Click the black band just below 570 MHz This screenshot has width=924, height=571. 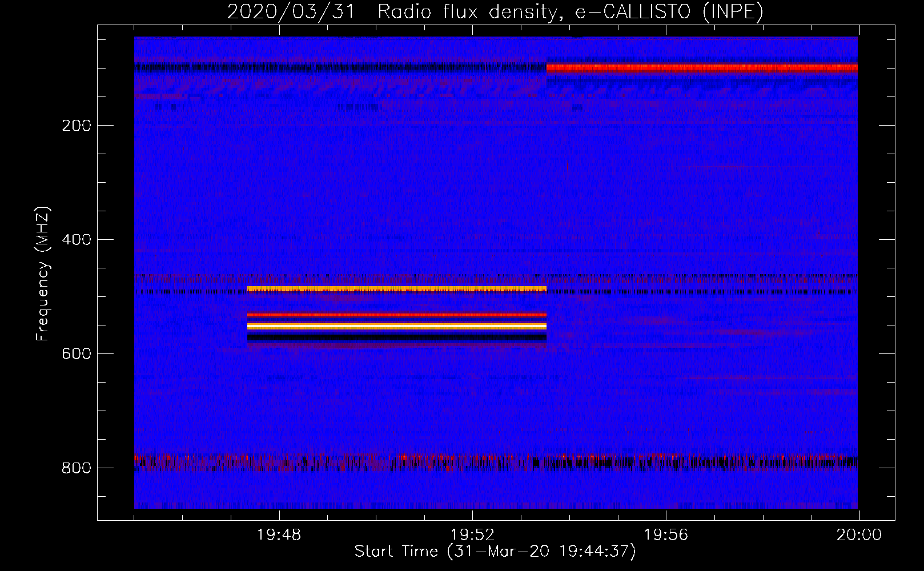coord(397,337)
